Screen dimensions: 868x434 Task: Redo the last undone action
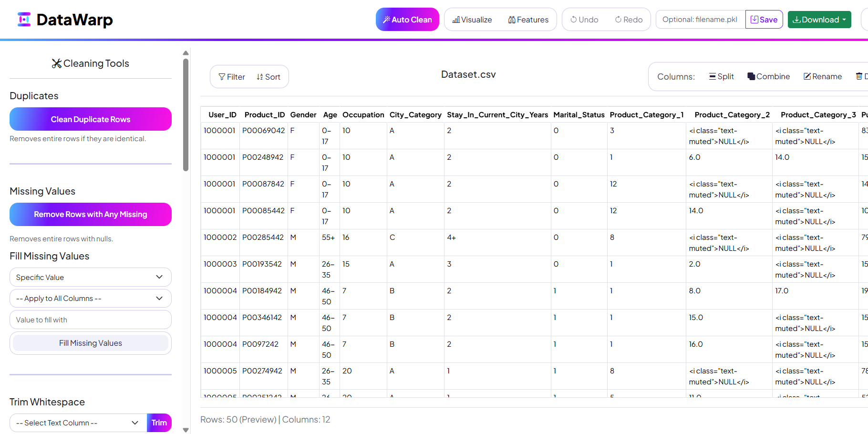(x=629, y=20)
